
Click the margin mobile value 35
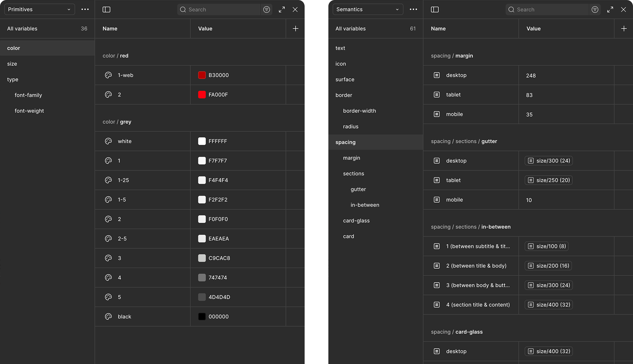pos(529,114)
